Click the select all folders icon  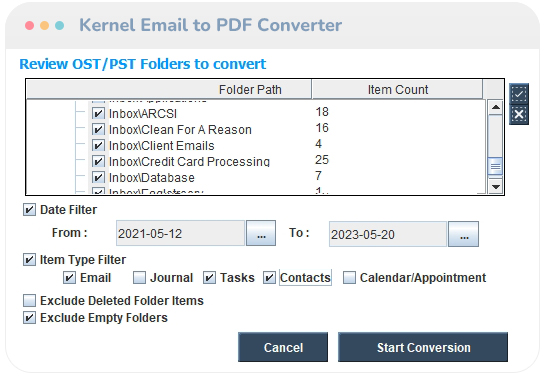point(519,94)
